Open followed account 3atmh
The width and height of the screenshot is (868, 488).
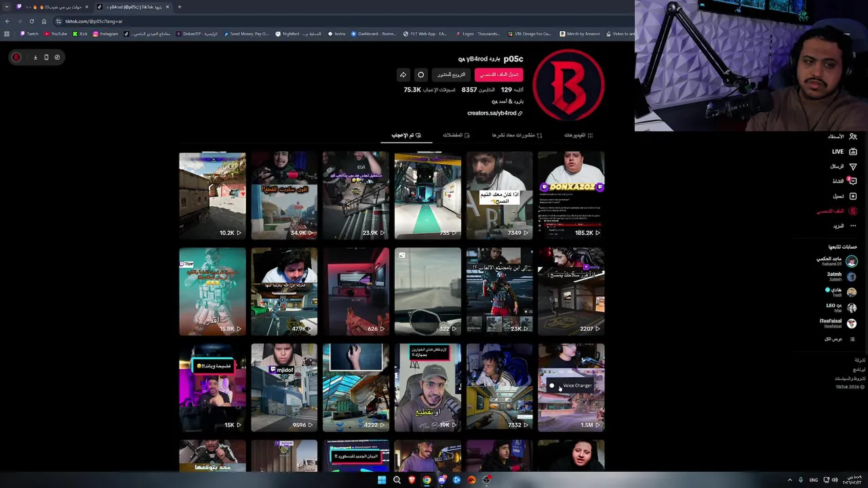(x=842, y=277)
